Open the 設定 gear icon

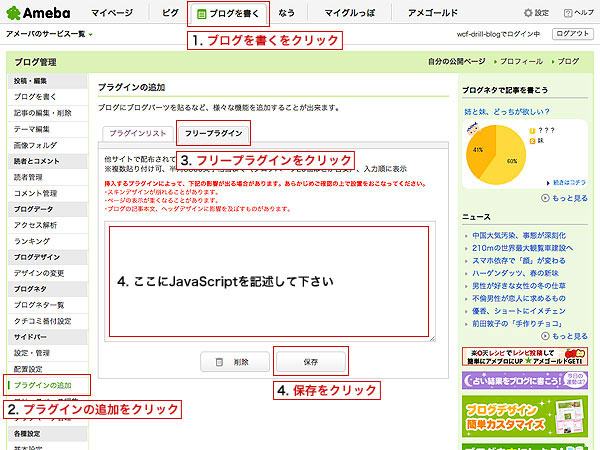point(528,13)
